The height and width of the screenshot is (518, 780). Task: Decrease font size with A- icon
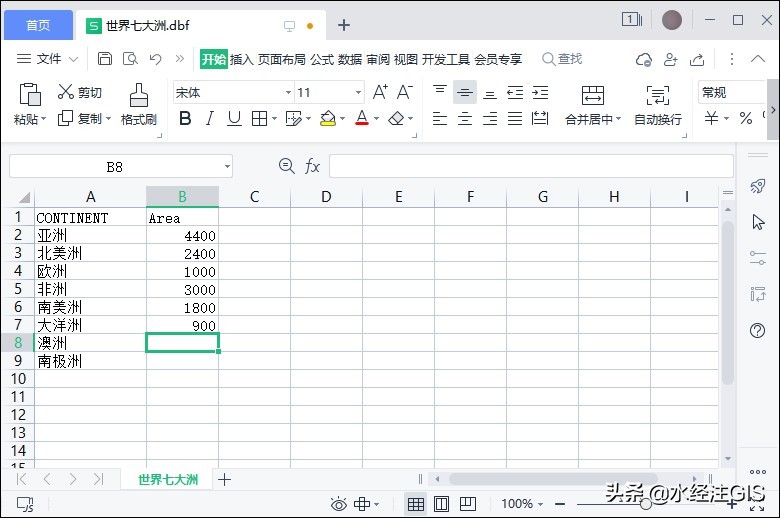click(x=404, y=92)
